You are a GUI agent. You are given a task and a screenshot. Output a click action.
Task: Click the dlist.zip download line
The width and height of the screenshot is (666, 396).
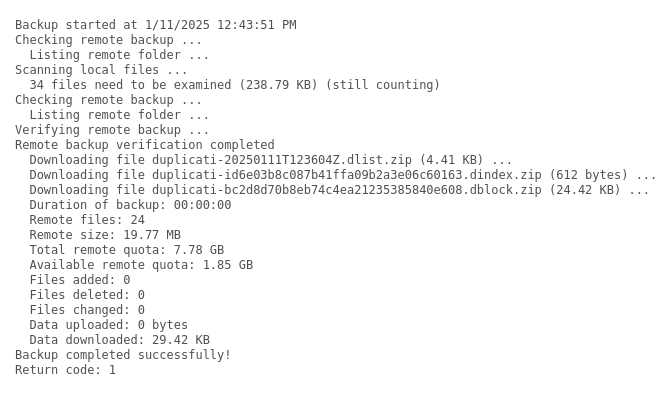[x=271, y=160]
